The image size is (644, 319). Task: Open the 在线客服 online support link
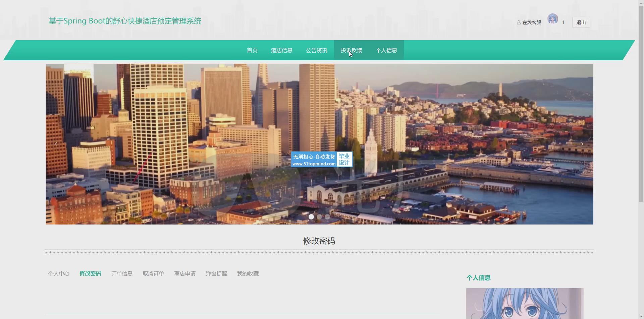(529, 22)
